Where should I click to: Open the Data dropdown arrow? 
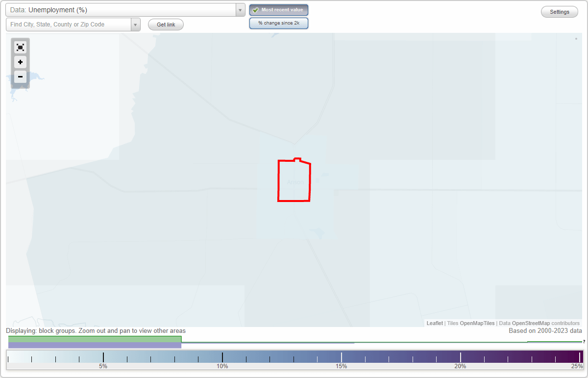coord(240,10)
